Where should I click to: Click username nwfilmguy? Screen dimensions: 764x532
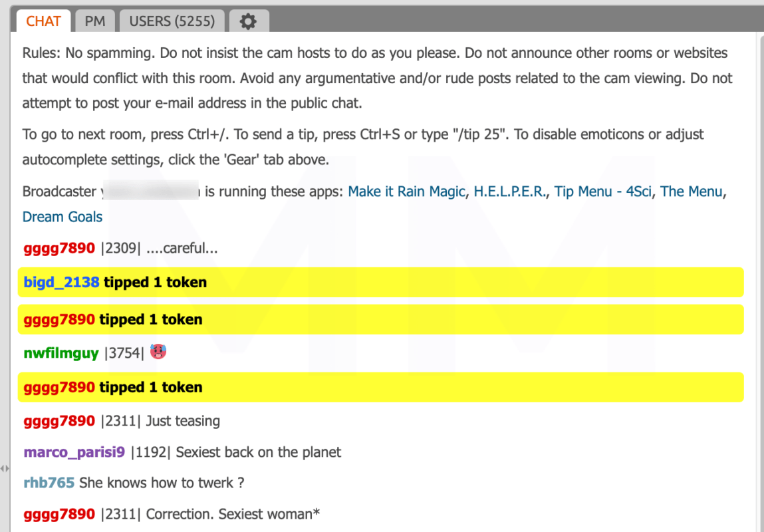tap(61, 352)
